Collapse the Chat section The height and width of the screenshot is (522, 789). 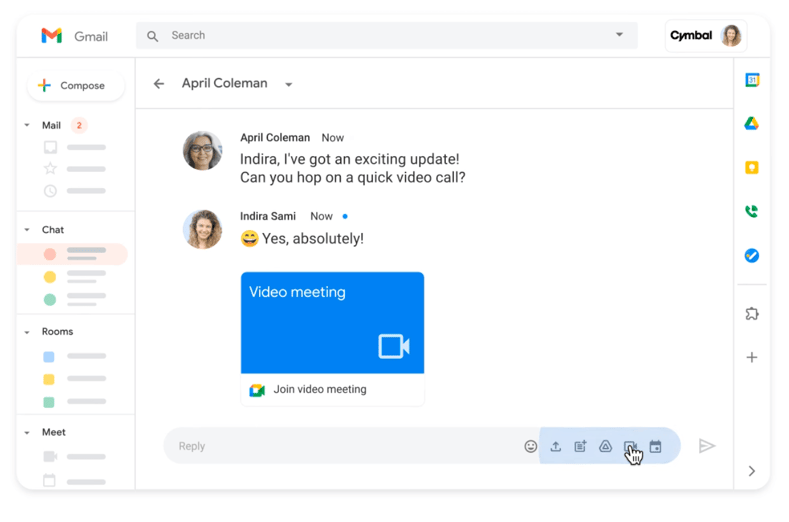click(x=27, y=230)
